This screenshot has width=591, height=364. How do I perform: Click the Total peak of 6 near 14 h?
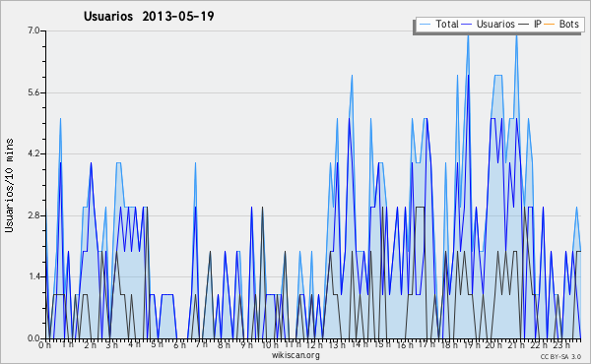tap(352, 76)
